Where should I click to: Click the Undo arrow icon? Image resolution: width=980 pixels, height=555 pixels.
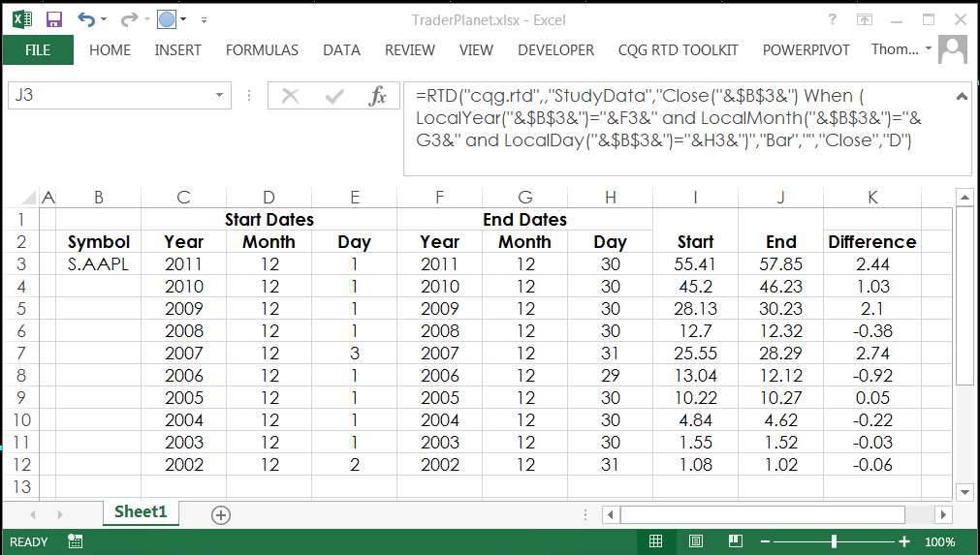tap(86, 19)
